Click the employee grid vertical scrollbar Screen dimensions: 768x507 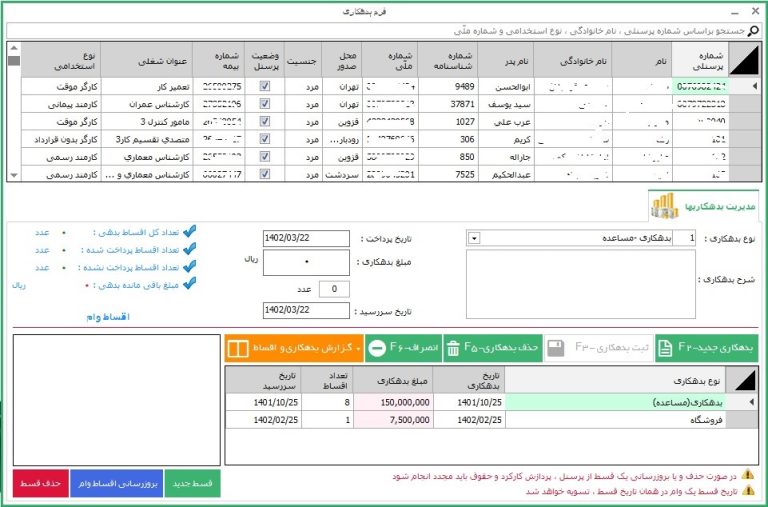pos(13,110)
